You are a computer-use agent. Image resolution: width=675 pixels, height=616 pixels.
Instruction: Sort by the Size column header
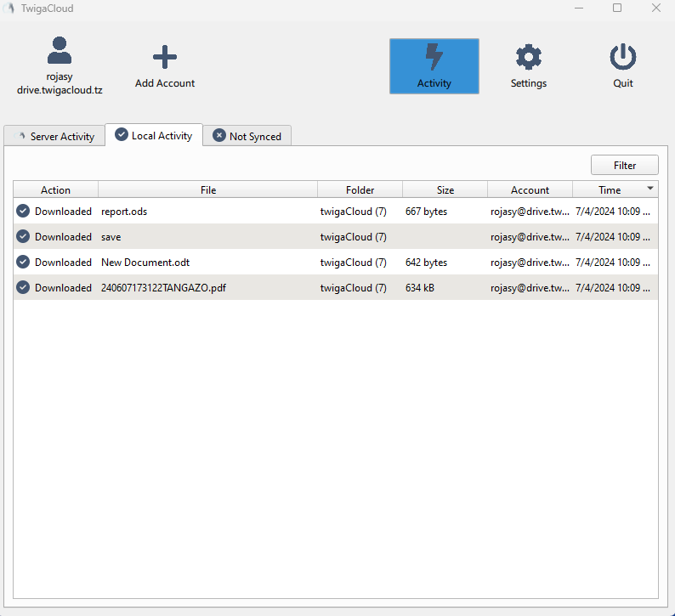(x=445, y=189)
